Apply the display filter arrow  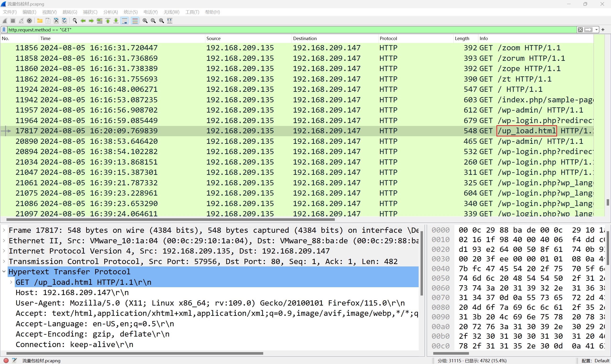(x=588, y=30)
